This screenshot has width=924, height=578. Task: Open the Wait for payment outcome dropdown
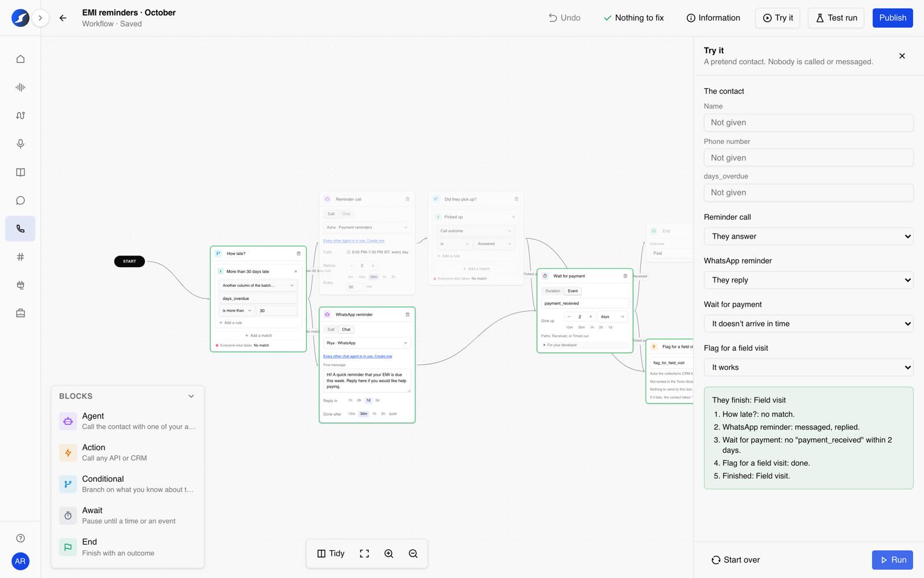click(808, 324)
